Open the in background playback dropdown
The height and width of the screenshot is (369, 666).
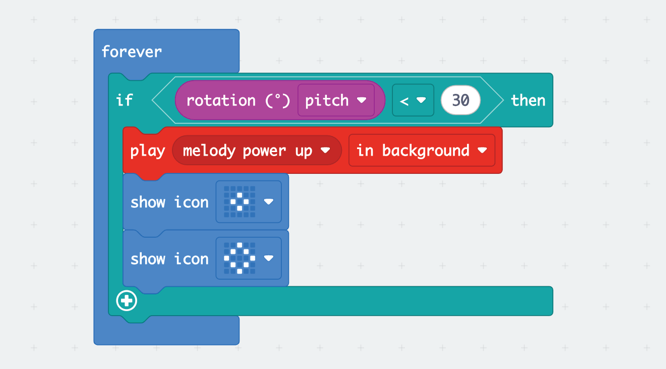click(x=422, y=150)
